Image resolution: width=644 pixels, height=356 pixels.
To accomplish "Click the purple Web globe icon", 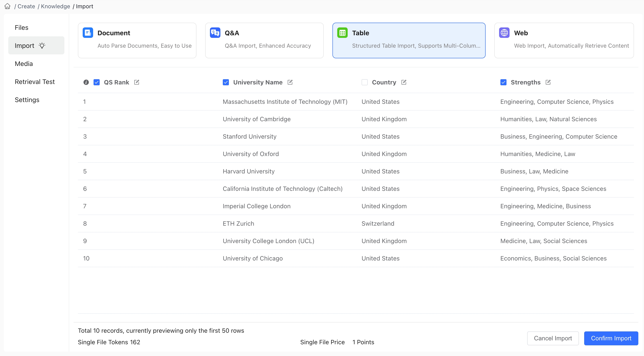I will [x=504, y=33].
